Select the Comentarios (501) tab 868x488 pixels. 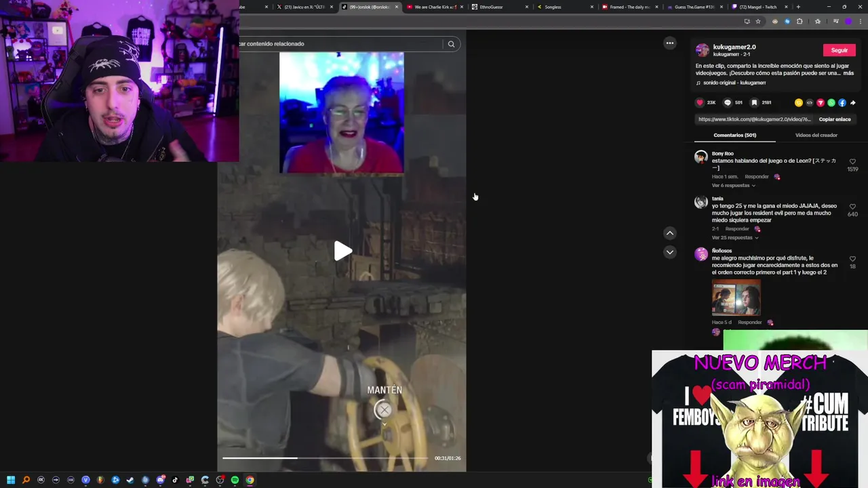click(734, 135)
